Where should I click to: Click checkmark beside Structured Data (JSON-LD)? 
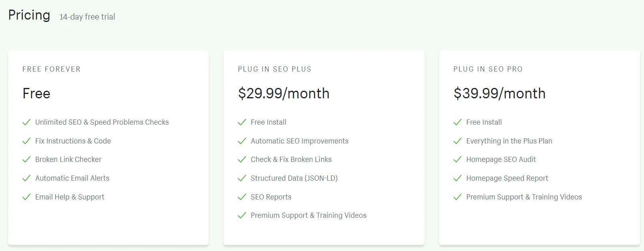coord(242,178)
